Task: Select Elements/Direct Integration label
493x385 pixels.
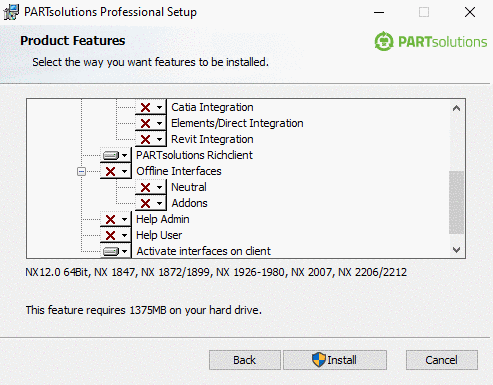Action: pos(237,123)
